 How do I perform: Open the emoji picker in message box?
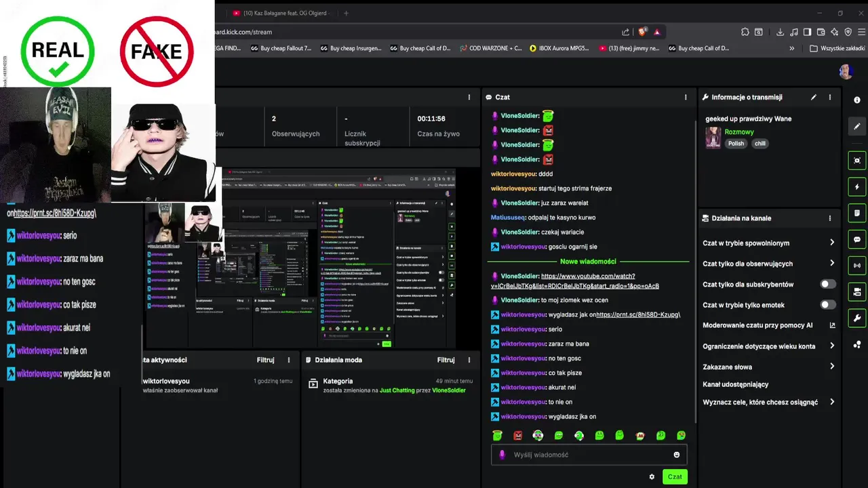676,455
